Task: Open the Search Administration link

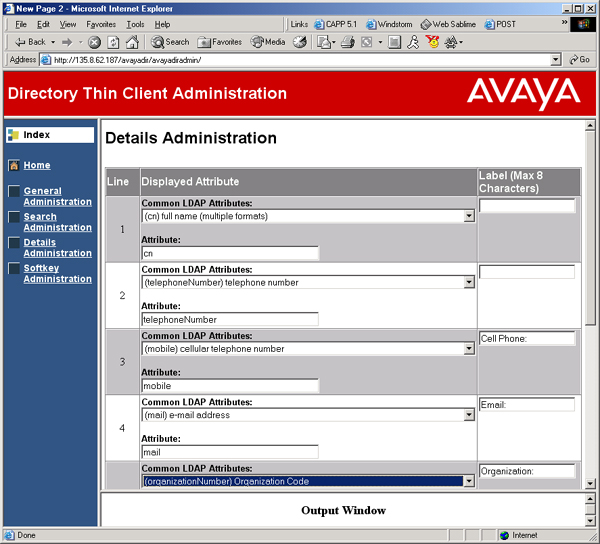Action: 57,222
